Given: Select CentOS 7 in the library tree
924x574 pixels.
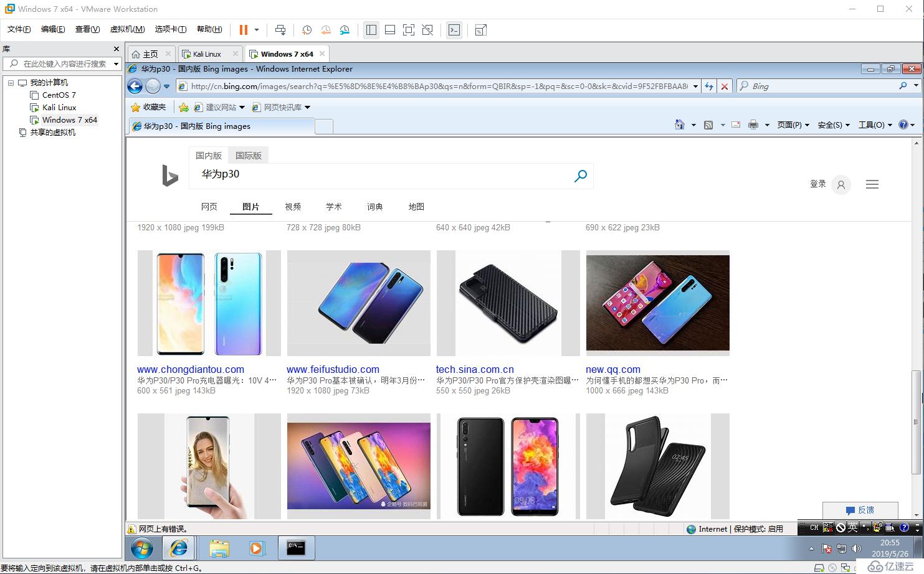Looking at the screenshot, I should point(59,95).
